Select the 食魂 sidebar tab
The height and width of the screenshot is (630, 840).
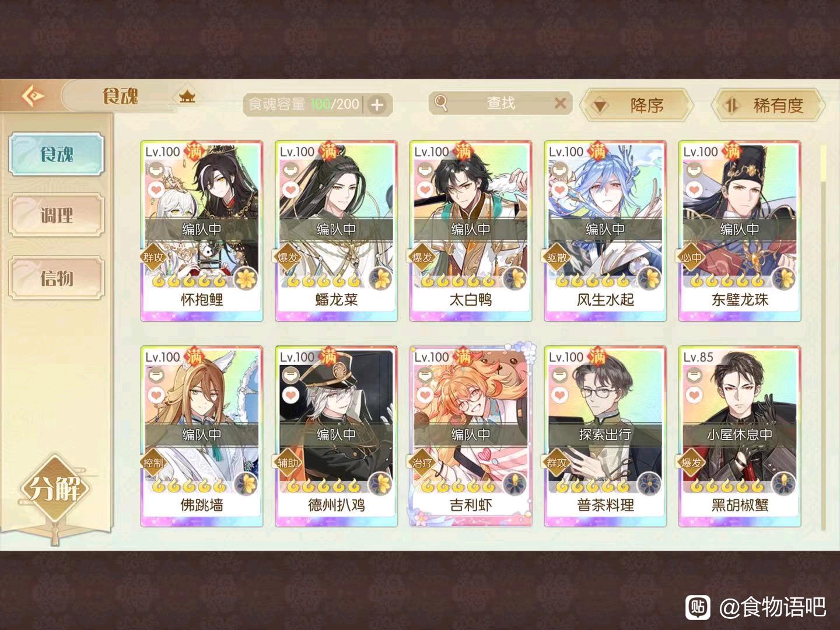pyautogui.click(x=57, y=154)
